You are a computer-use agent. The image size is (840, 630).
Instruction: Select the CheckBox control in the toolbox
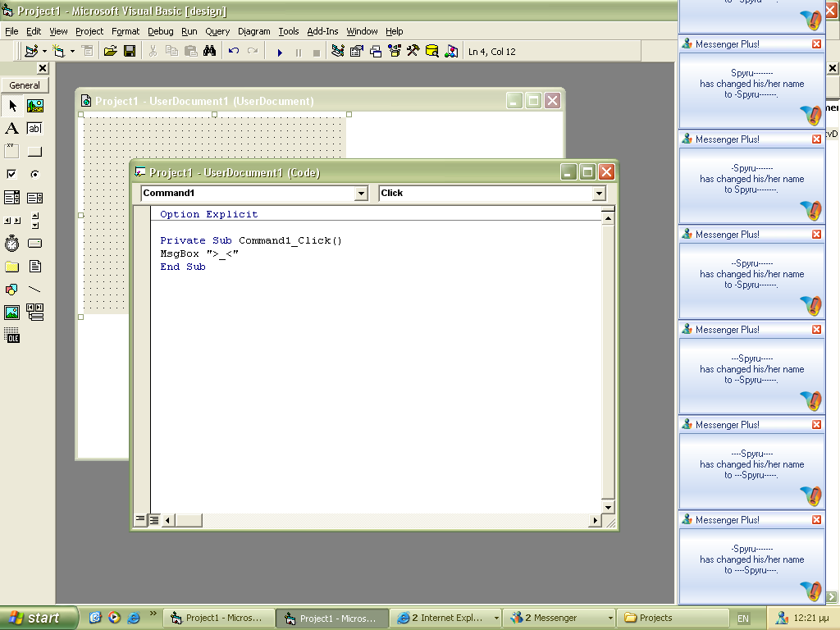coord(11,175)
